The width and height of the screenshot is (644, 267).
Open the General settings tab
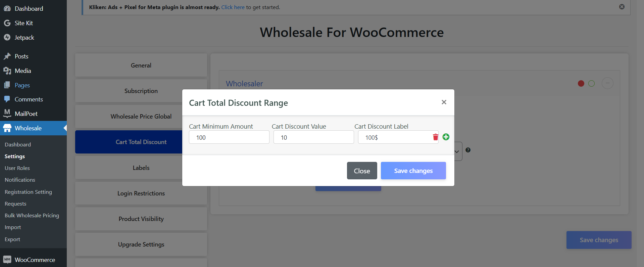(x=141, y=65)
